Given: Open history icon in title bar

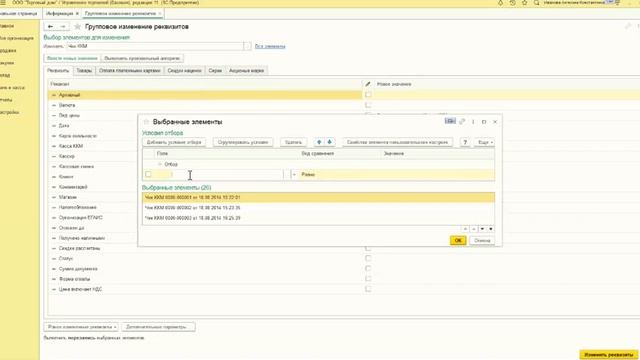Looking at the screenshot, I should click(513, 3).
